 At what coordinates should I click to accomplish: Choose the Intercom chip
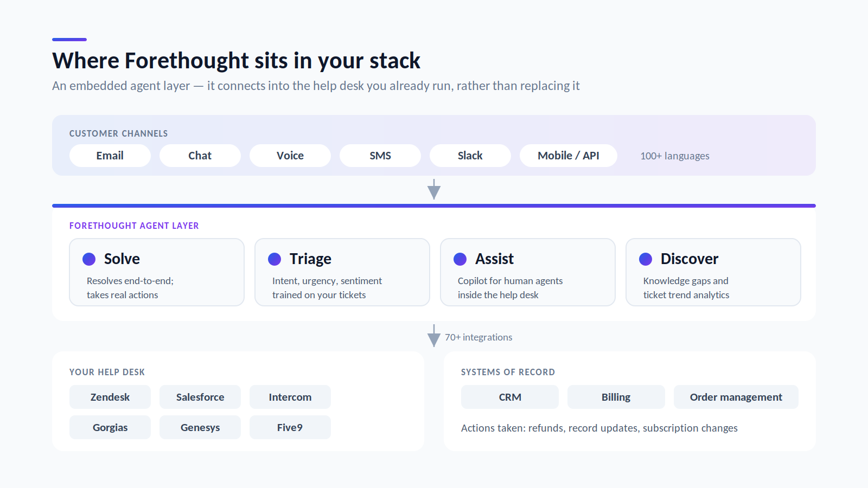click(x=290, y=397)
